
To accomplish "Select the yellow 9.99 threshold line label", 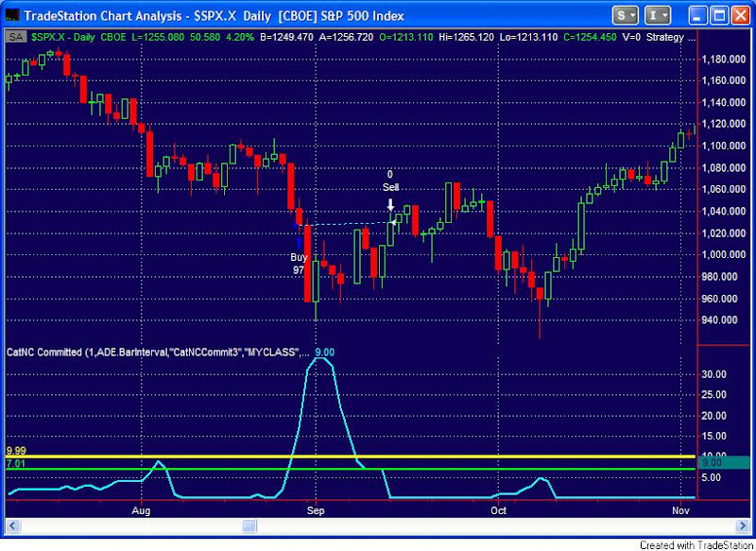I will pos(16,451).
